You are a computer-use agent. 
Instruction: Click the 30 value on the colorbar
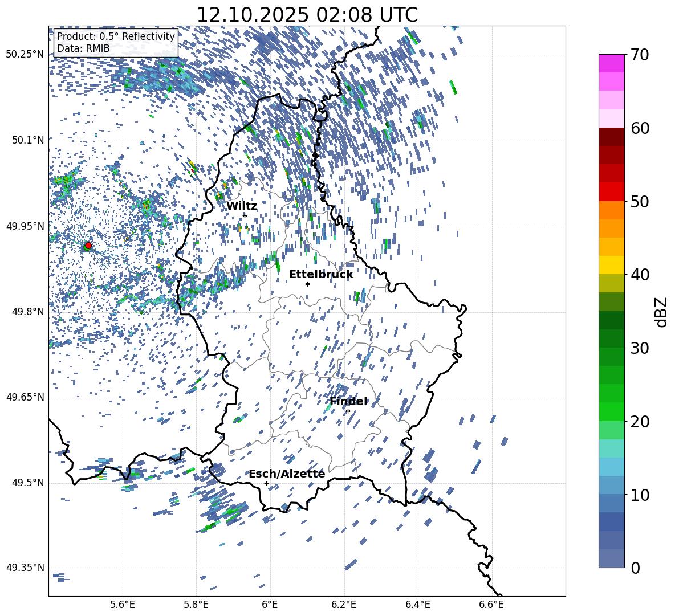click(x=640, y=348)
